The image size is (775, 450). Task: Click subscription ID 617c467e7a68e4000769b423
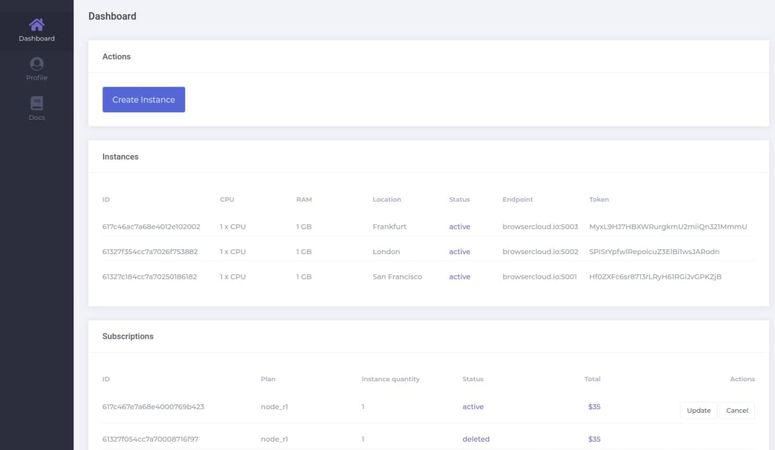click(153, 406)
